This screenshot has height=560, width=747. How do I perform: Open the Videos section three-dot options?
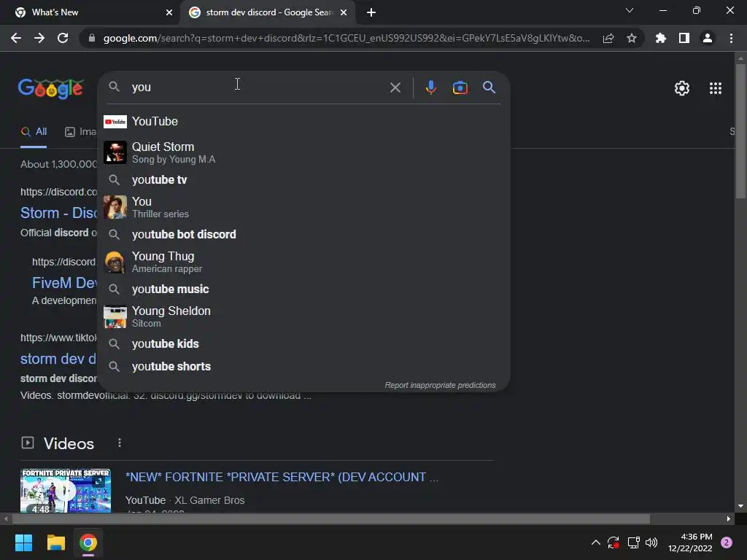click(120, 443)
